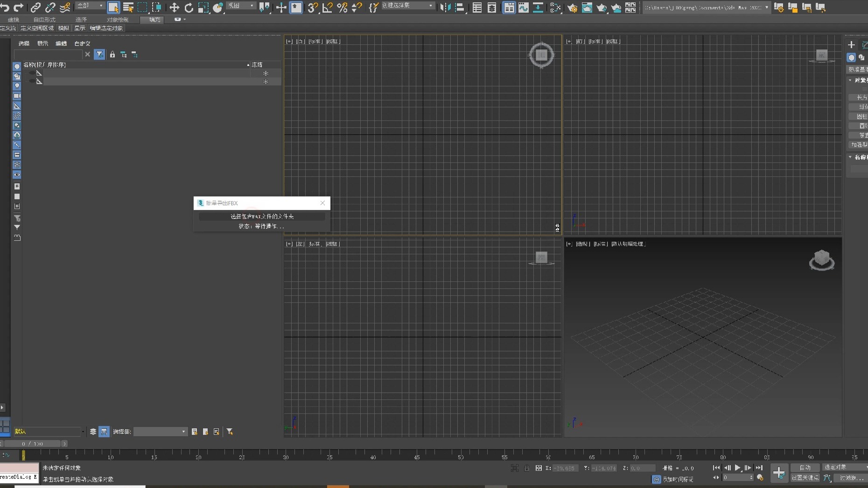
Task: Select the Select and Link tool
Action: click(35, 7)
